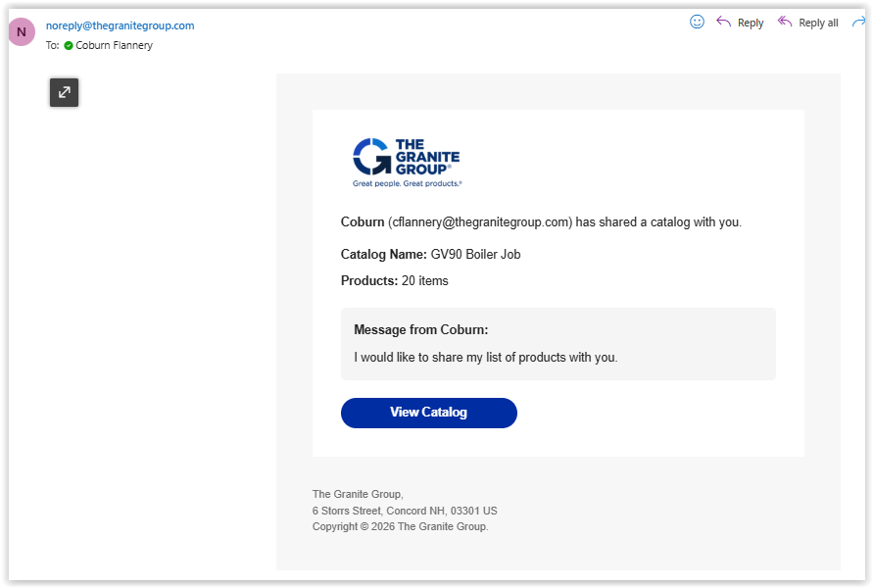Click the 6 Storrs Street address line
Screen dimensions: 873x588
point(405,511)
